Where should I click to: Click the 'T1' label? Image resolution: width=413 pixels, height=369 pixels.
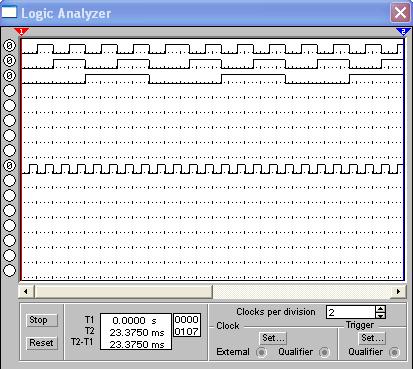point(89,320)
